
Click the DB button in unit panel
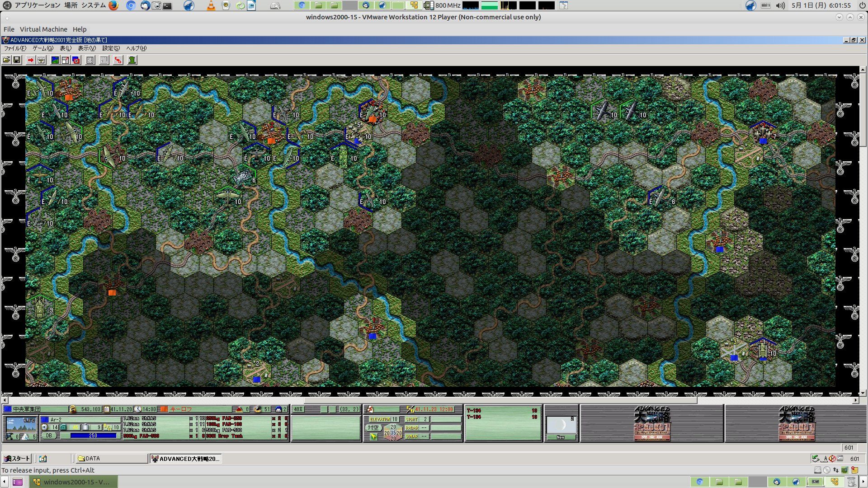[x=49, y=436]
